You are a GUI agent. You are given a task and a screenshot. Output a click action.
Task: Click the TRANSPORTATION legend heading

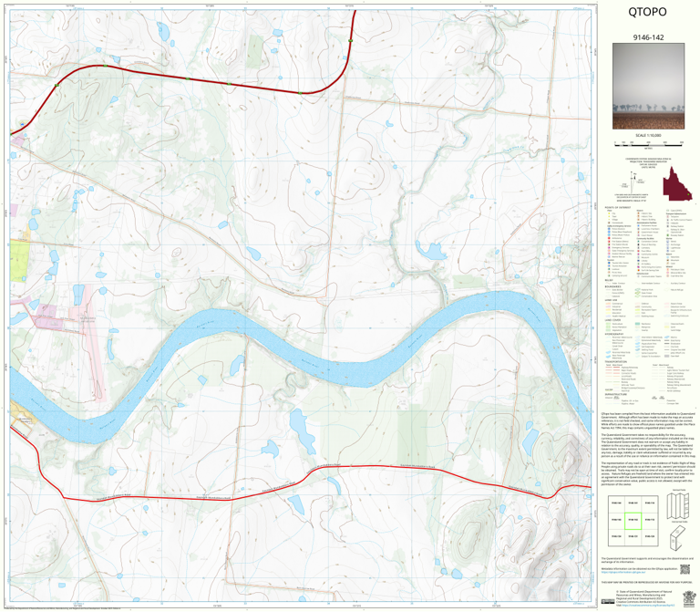(x=615, y=361)
